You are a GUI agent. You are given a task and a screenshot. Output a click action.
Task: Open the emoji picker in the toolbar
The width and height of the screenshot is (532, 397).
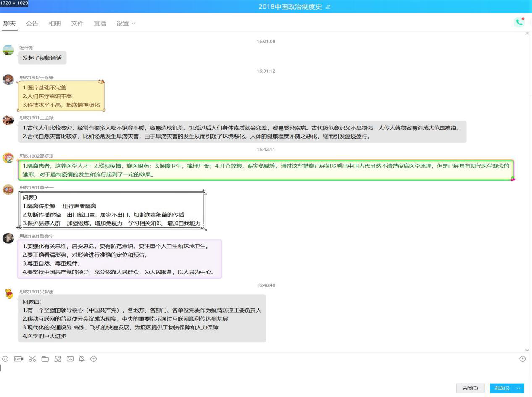pos(5,359)
